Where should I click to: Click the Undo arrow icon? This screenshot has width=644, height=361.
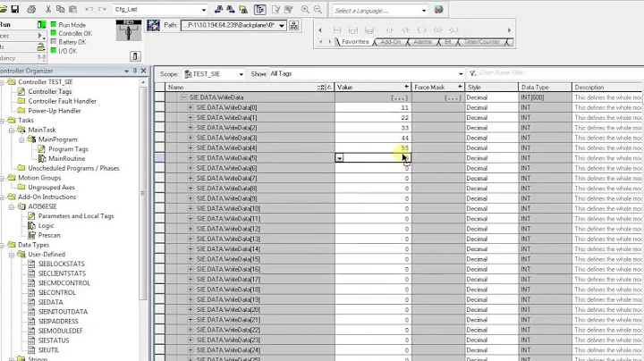click(89, 9)
